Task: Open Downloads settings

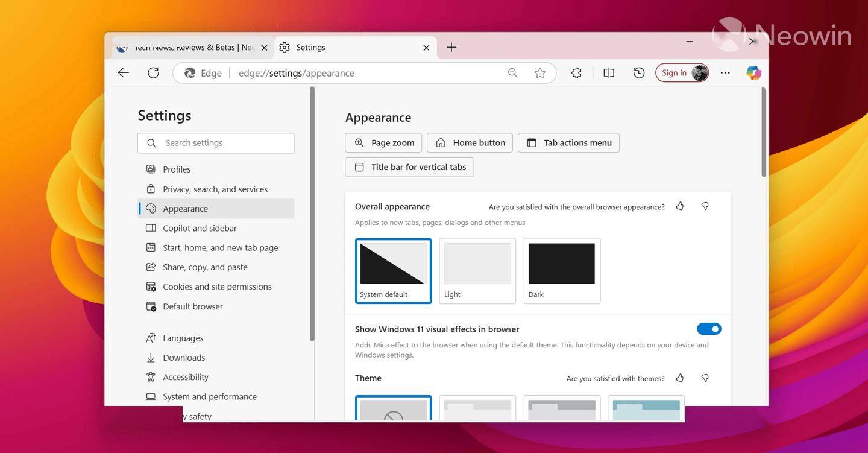Action: point(216,358)
